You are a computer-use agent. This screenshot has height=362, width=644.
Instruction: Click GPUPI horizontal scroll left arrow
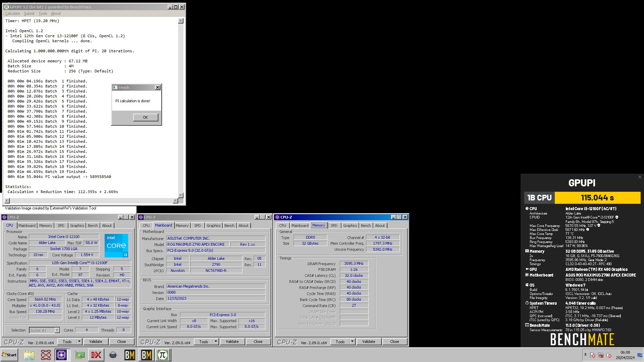(x=7, y=200)
